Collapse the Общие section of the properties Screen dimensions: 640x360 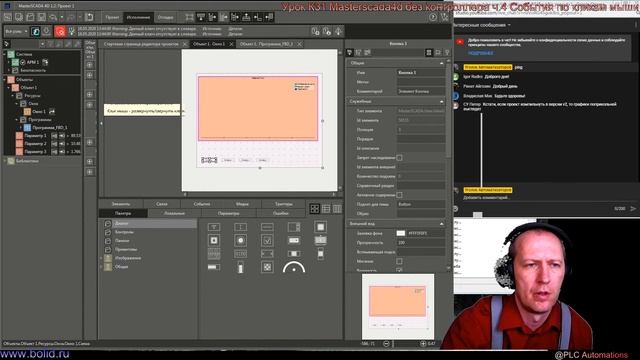click(441, 63)
